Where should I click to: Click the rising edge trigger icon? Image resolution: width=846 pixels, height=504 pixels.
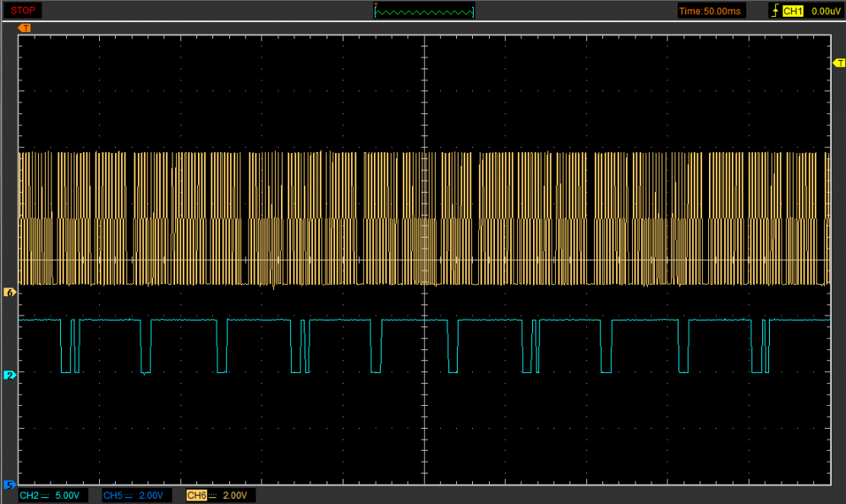(x=774, y=11)
